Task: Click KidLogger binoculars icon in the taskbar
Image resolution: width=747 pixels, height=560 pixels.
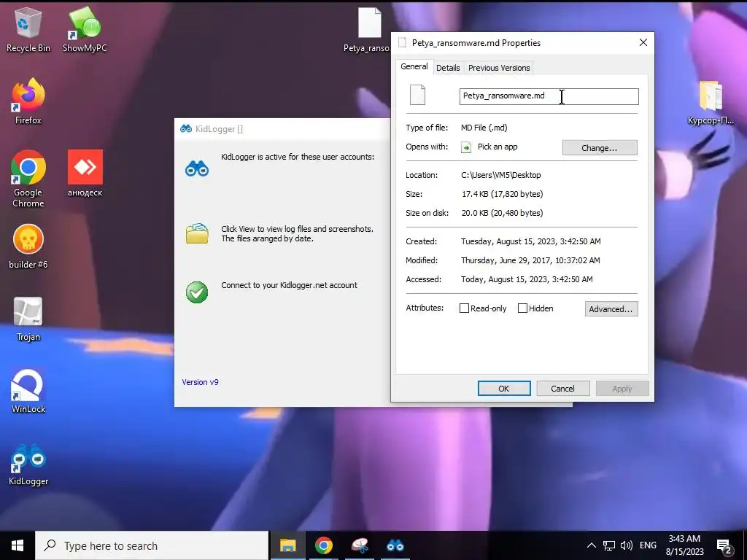Action: (395, 545)
